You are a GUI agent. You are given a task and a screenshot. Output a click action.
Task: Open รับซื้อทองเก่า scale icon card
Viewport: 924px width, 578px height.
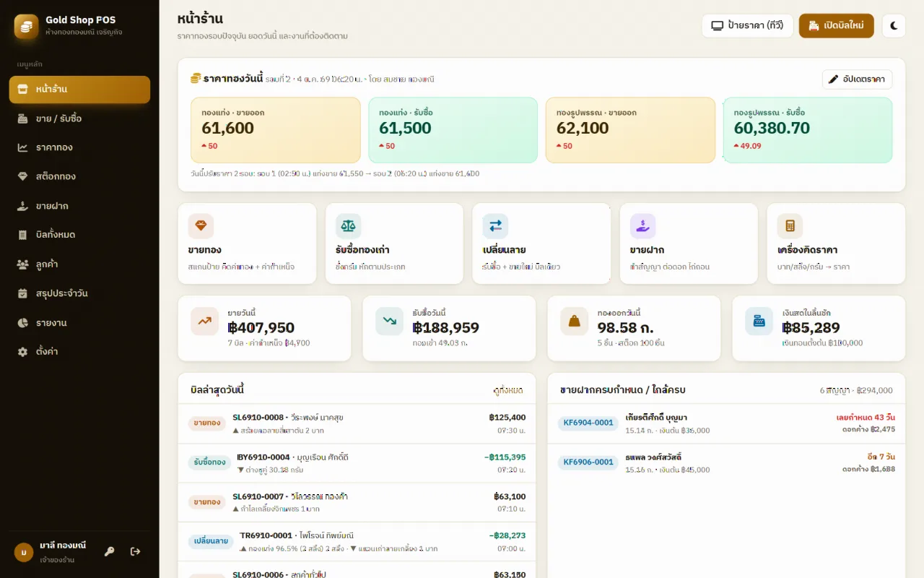click(x=394, y=243)
